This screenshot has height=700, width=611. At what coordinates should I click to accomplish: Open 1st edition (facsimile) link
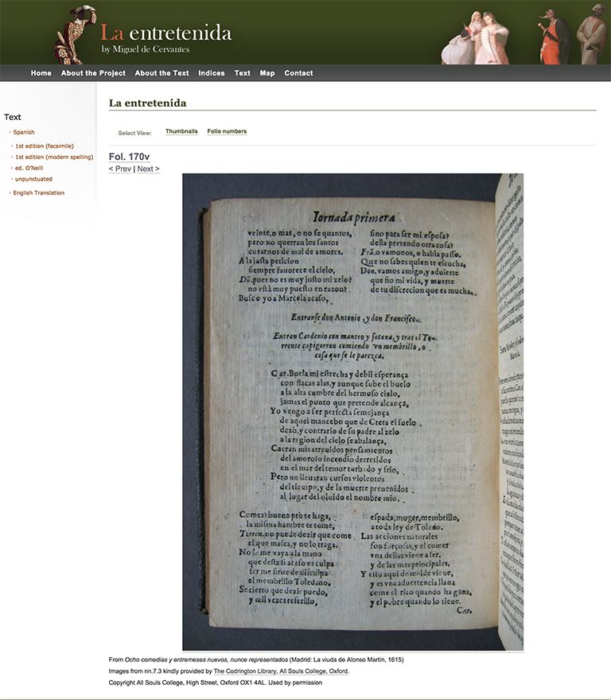tap(45, 146)
